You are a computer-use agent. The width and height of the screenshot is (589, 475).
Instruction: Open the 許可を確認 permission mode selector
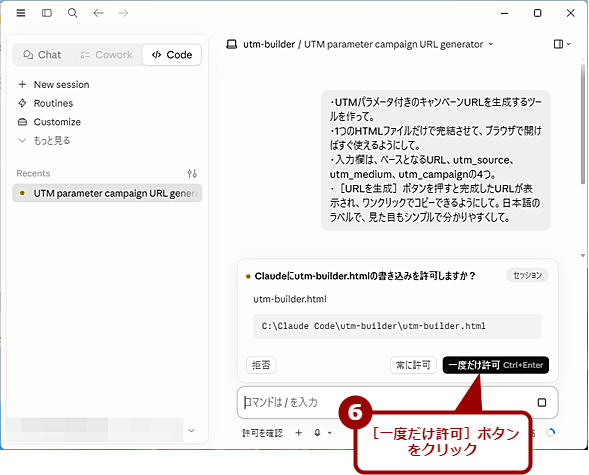(x=262, y=433)
